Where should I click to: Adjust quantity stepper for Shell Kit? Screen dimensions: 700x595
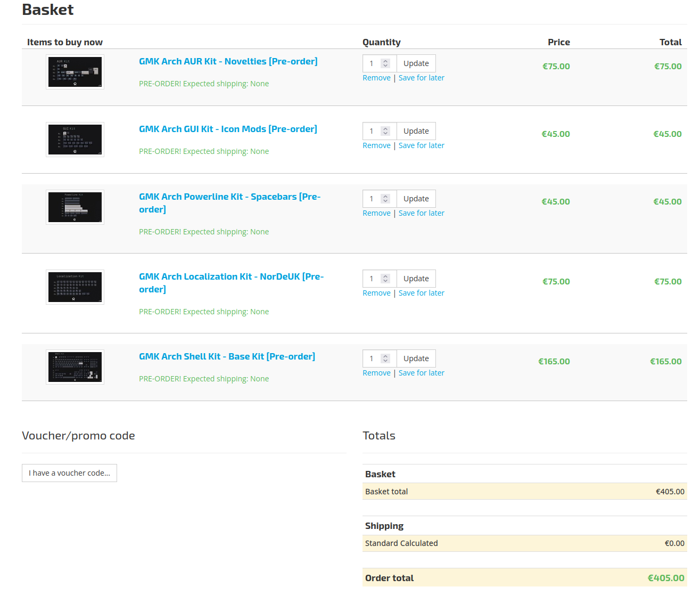pyautogui.click(x=385, y=358)
